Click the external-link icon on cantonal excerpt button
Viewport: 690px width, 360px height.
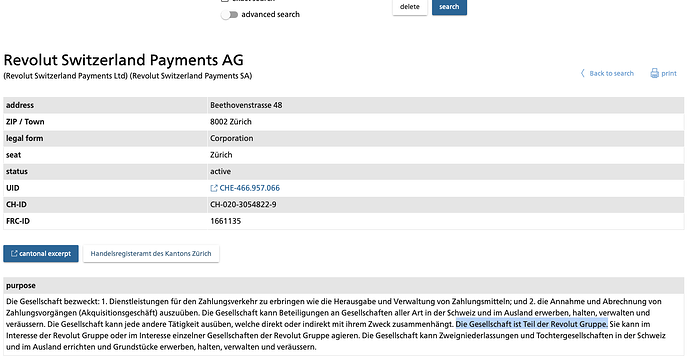tap(14, 253)
